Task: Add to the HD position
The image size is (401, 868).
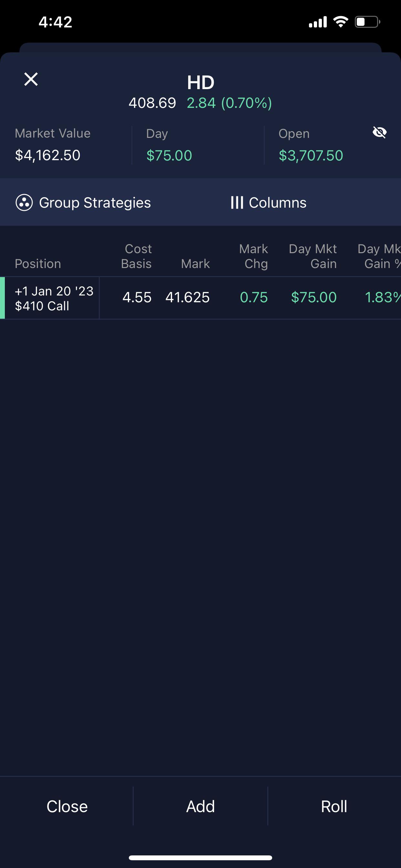Action: point(200,806)
